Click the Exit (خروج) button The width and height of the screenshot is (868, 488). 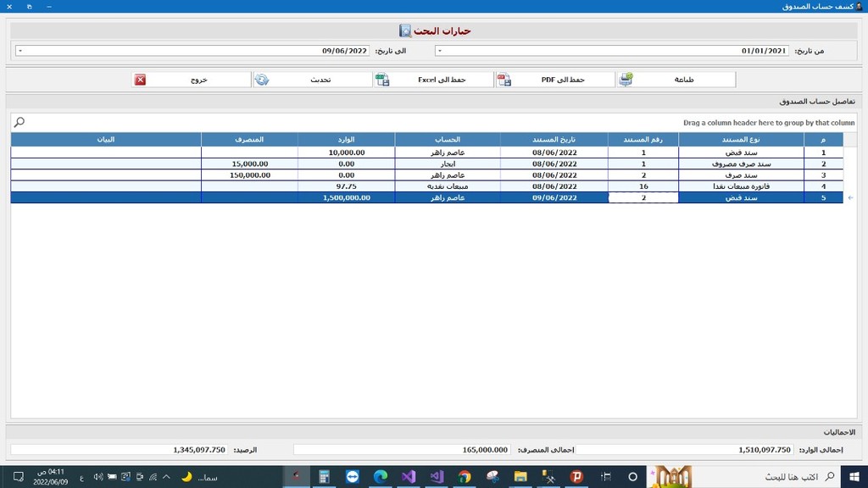[192, 80]
